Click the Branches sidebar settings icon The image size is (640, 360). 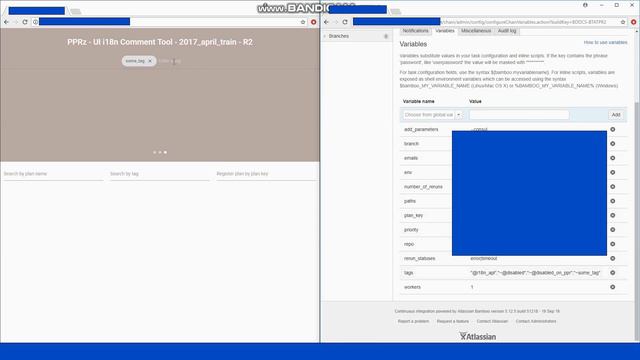[x=386, y=36]
